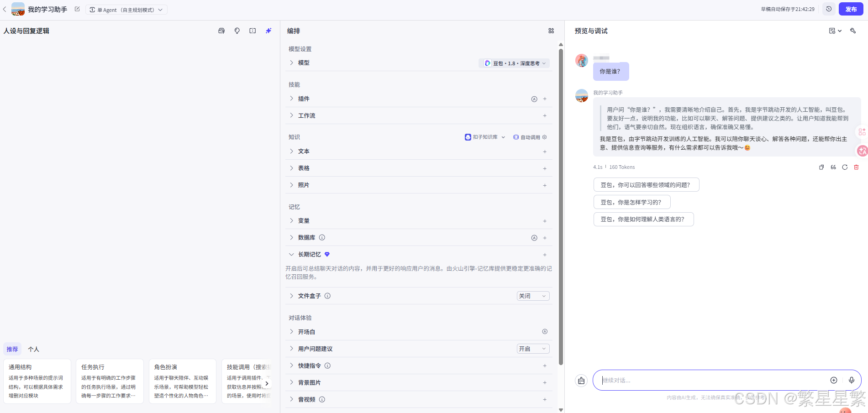
Task: Add a 快捷指令 with plus icon
Action: pyautogui.click(x=545, y=366)
